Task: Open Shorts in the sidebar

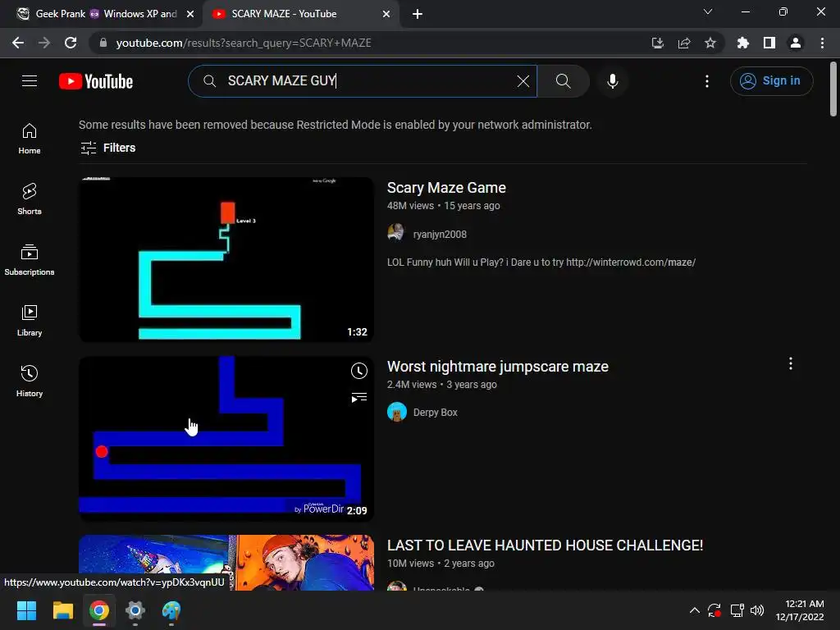Action: pos(30,199)
